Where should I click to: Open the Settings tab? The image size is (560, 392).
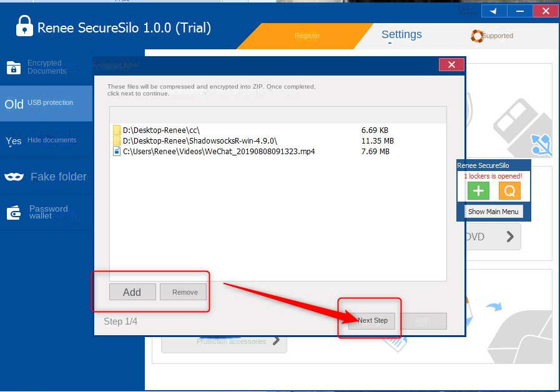pyautogui.click(x=401, y=35)
